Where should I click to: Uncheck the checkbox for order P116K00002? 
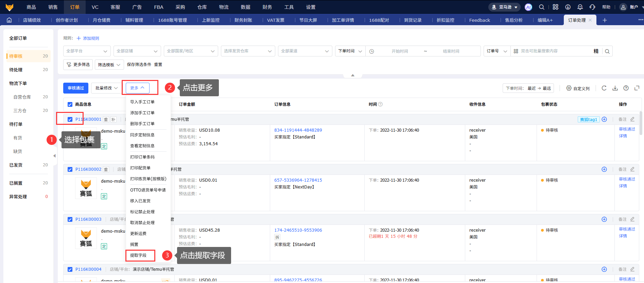(70, 169)
